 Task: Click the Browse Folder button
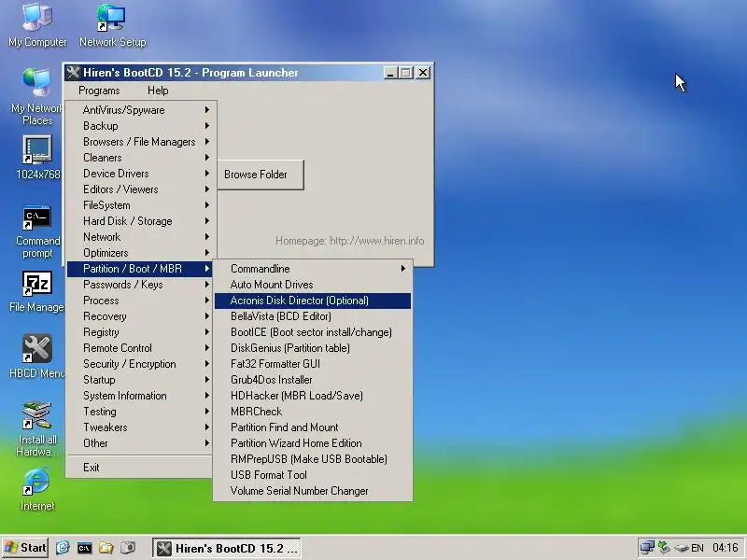[261, 175]
